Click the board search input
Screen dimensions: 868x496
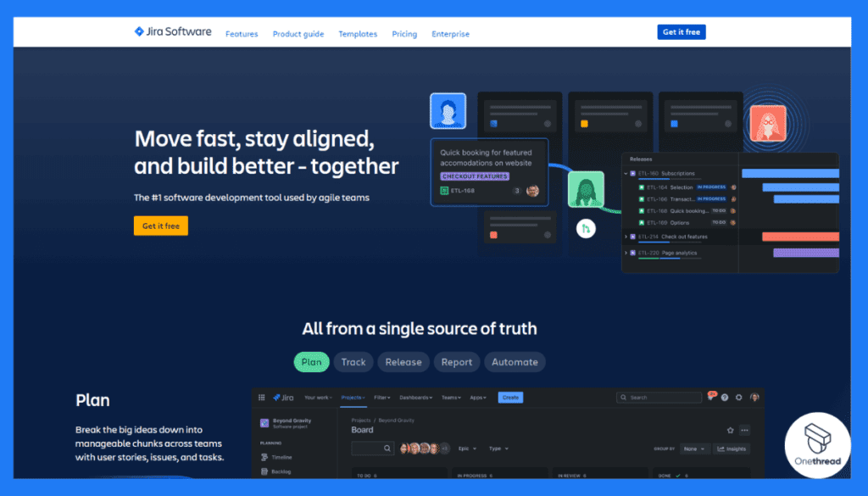point(373,449)
